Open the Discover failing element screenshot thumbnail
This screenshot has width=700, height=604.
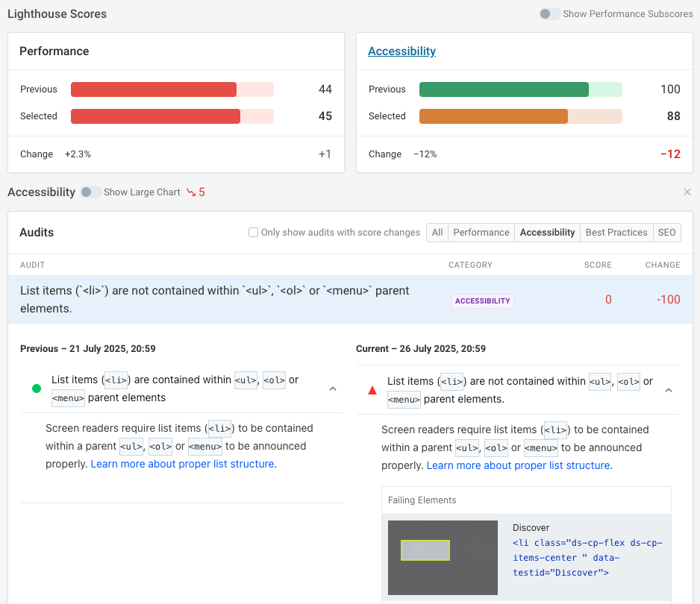[x=443, y=557]
